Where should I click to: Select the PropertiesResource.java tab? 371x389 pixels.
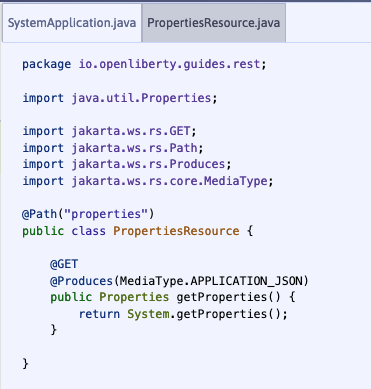click(x=214, y=23)
